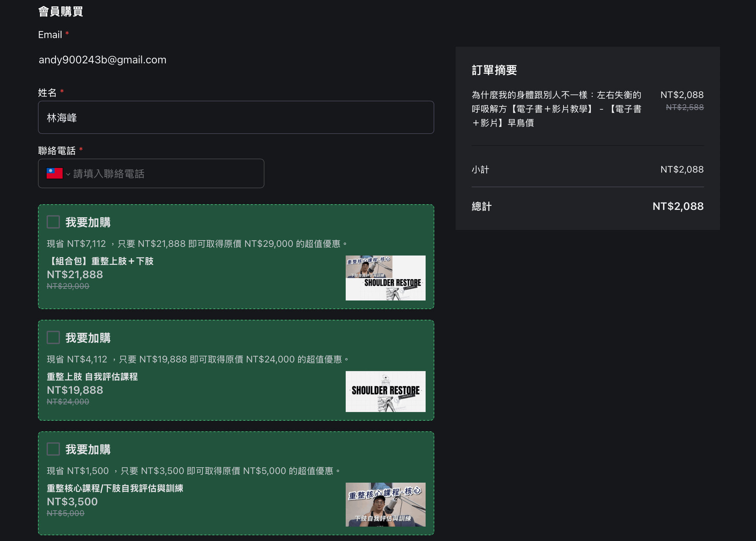Image resolution: width=756 pixels, height=541 pixels.
Task: Click the 訂單摘要 order summary heading
Action: (494, 70)
